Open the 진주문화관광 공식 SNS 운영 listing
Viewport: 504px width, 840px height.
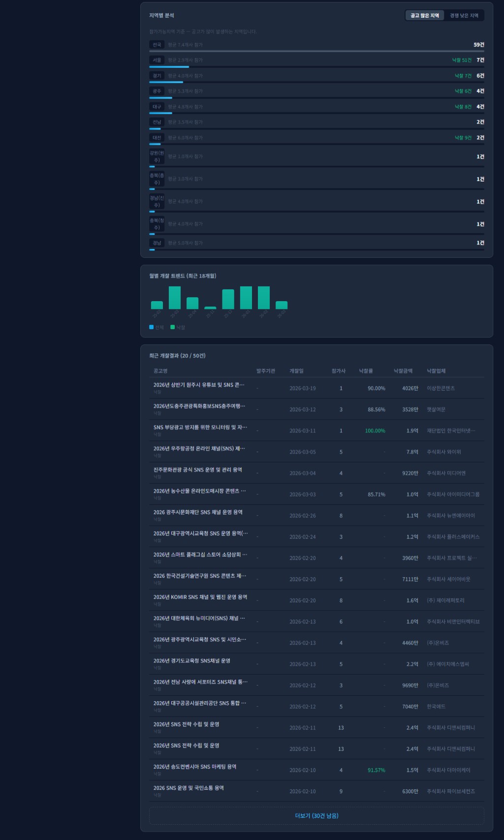point(197,470)
